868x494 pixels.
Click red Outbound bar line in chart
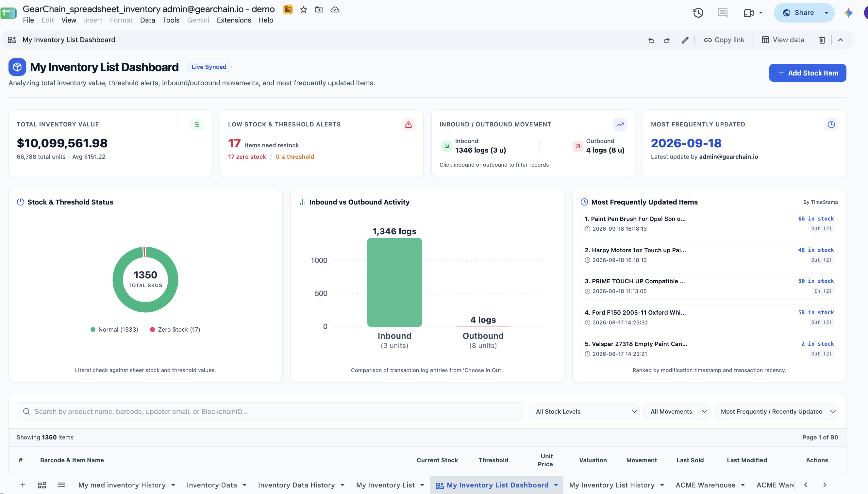[x=483, y=326]
